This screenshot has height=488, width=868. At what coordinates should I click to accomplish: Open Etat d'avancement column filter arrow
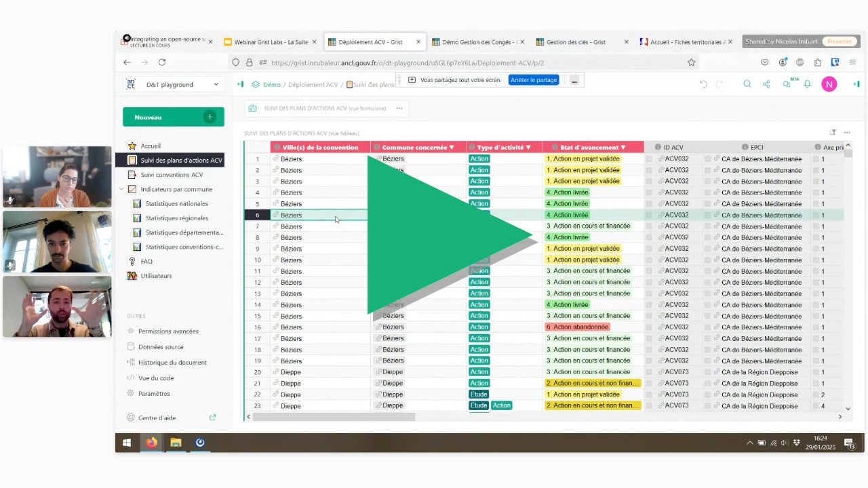pos(623,147)
